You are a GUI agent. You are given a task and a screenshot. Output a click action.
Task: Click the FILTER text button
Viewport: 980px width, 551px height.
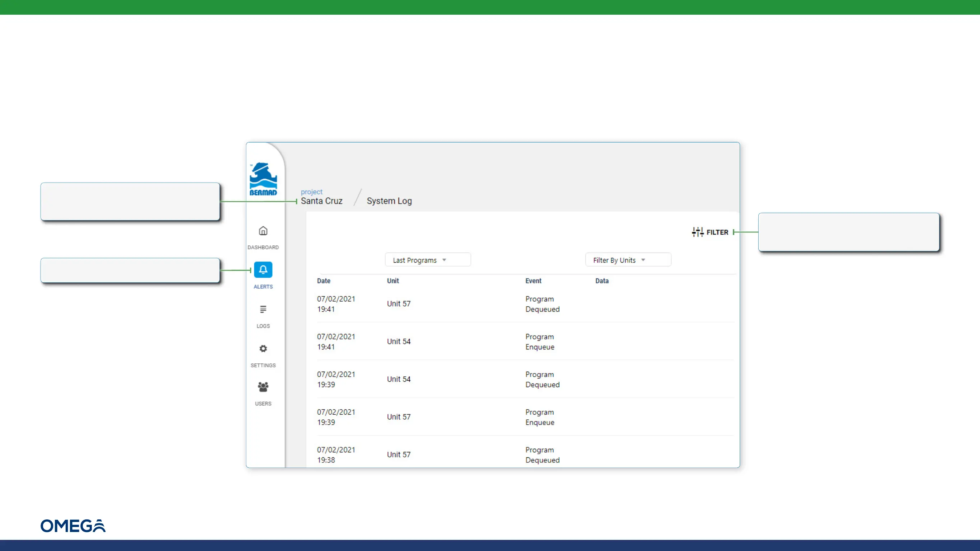click(717, 232)
